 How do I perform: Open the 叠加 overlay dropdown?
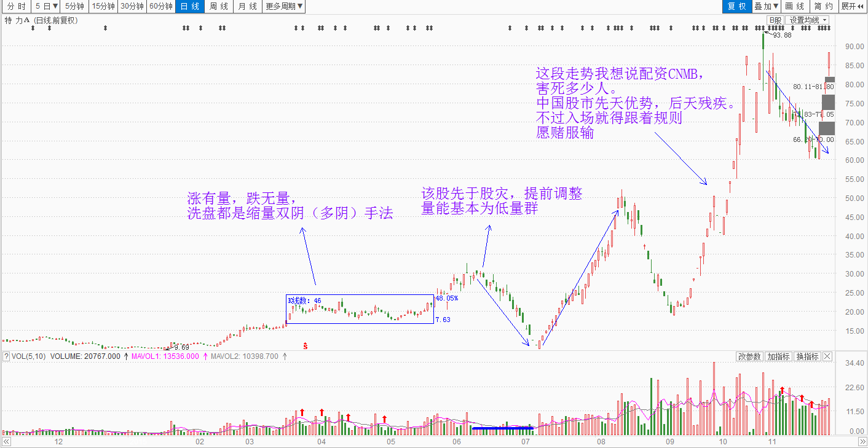coord(766,6)
